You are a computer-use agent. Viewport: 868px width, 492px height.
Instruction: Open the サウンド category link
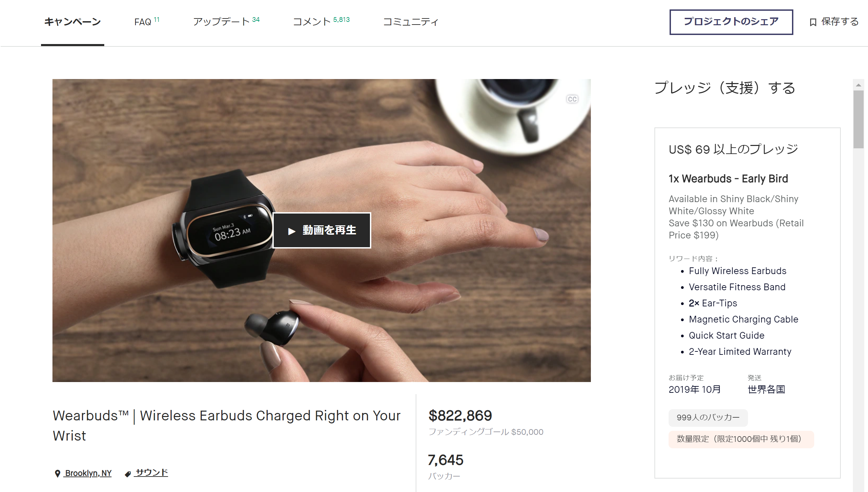[x=151, y=472]
